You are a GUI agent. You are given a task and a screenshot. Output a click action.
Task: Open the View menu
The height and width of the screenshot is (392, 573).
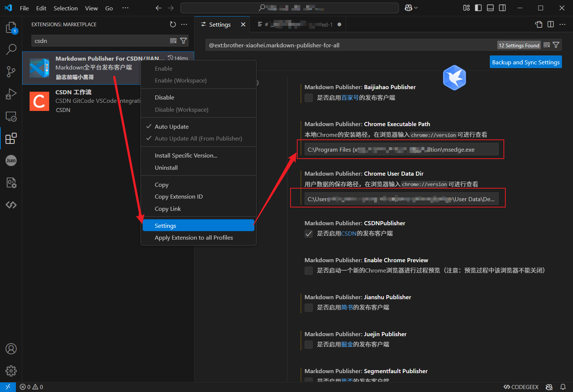pyautogui.click(x=91, y=8)
